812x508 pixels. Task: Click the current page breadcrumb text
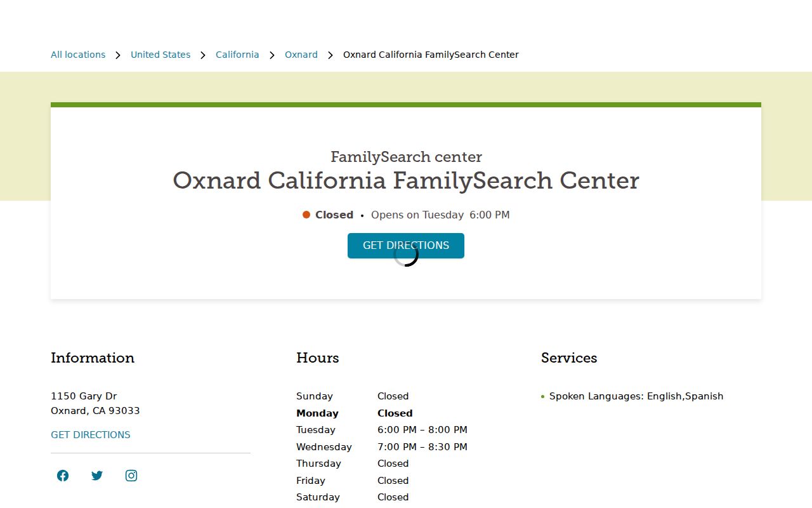pyautogui.click(x=431, y=55)
